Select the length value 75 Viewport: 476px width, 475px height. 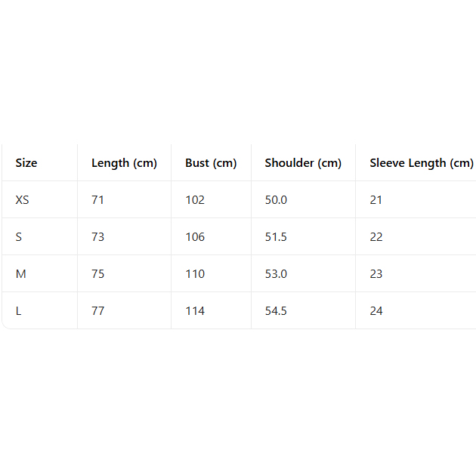coord(98,274)
